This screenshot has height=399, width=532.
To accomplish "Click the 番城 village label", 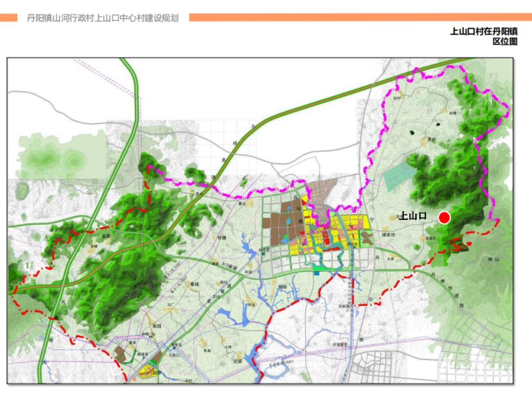I will point(195,284).
